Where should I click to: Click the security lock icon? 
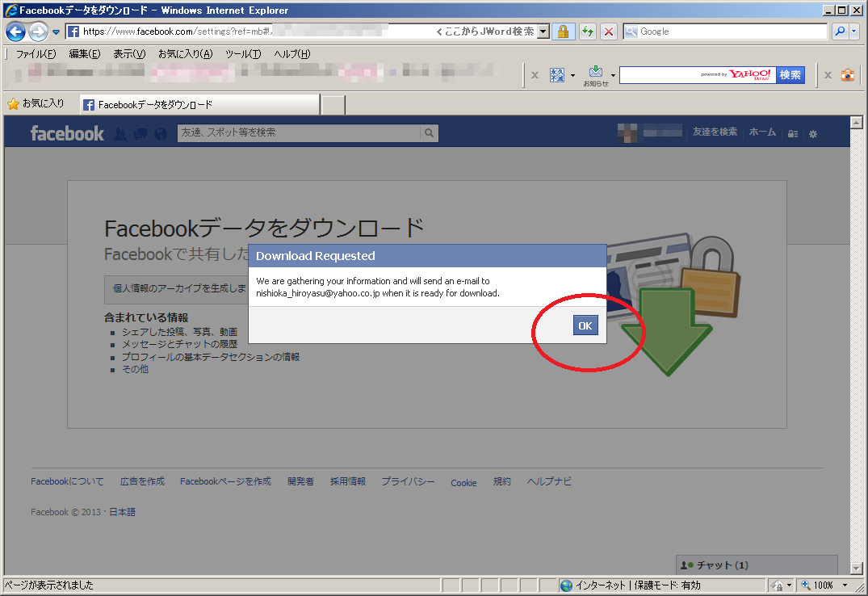coord(563,31)
